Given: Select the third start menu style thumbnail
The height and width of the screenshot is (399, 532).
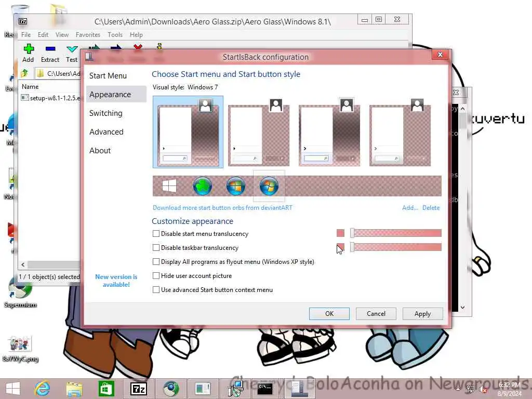Looking at the screenshot, I should (329, 132).
